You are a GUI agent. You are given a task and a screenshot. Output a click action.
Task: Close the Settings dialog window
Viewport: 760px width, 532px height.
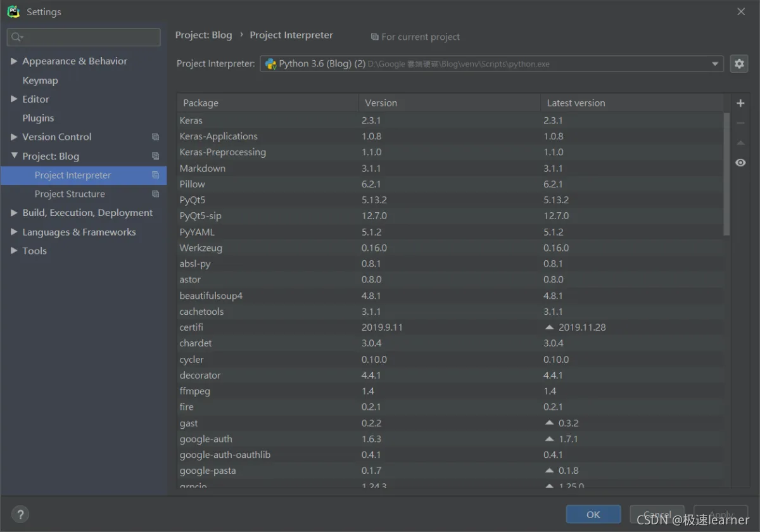coord(741,11)
